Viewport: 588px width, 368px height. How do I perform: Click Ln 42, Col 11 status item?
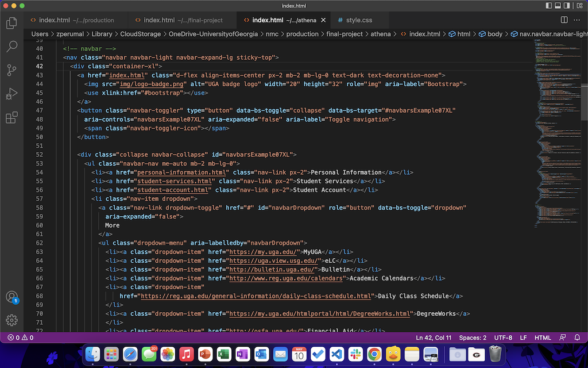(434, 338)
